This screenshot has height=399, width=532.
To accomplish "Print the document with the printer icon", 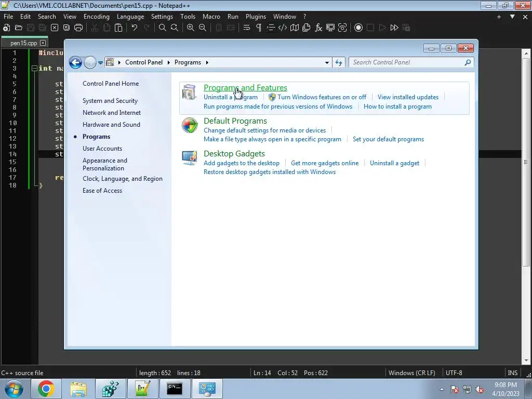I will (x=78, y=28).
